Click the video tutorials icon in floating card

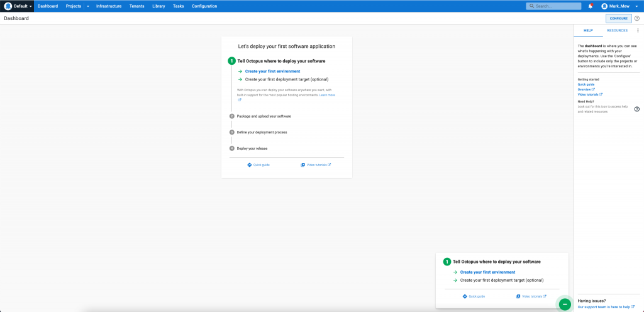coord(518,296)
